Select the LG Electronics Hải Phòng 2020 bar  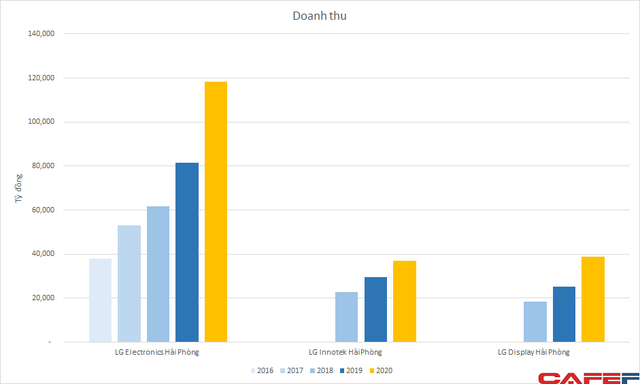(x=216, y=212)
